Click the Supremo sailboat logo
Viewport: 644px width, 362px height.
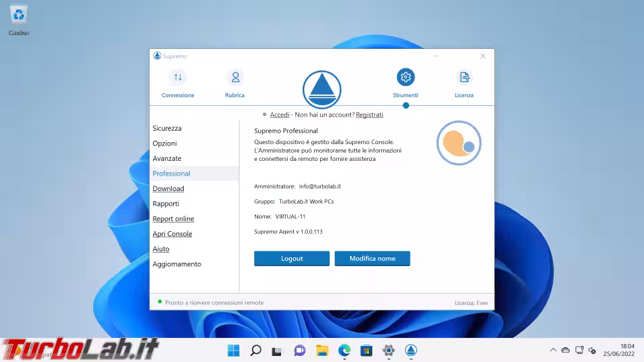point(322,89)
